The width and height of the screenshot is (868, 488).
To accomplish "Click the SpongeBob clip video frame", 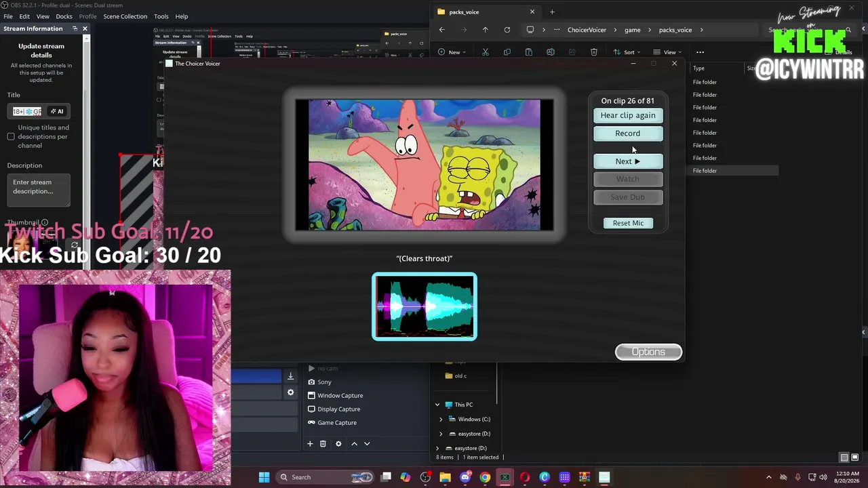I will [425, 165].
